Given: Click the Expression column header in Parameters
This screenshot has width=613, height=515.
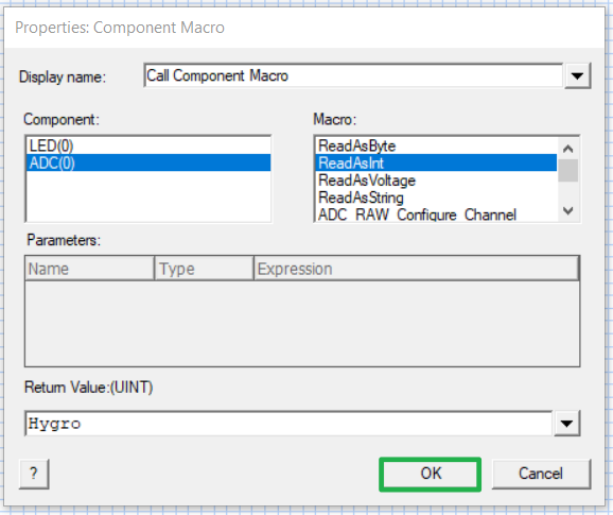Looking at the screenshot, I should pos(414,268).
